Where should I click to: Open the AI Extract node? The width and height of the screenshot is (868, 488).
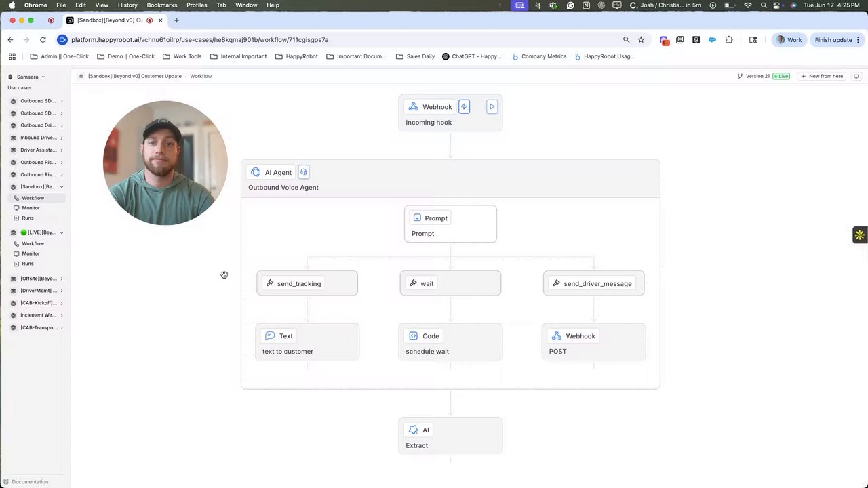coord(450,436)
